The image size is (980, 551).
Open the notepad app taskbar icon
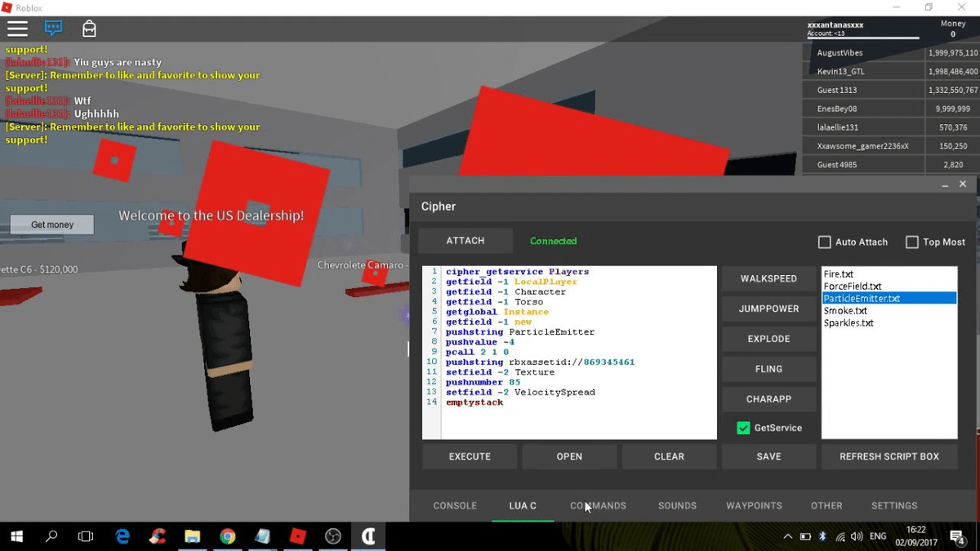(262, 536)
